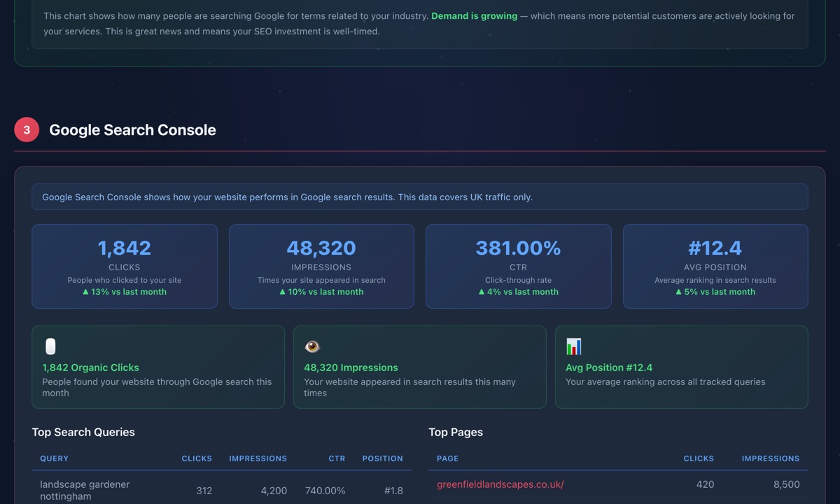Viewport: 840px width, 504px height.
Task: Click the '48,320 Impressions' green title
Action: 351,367
